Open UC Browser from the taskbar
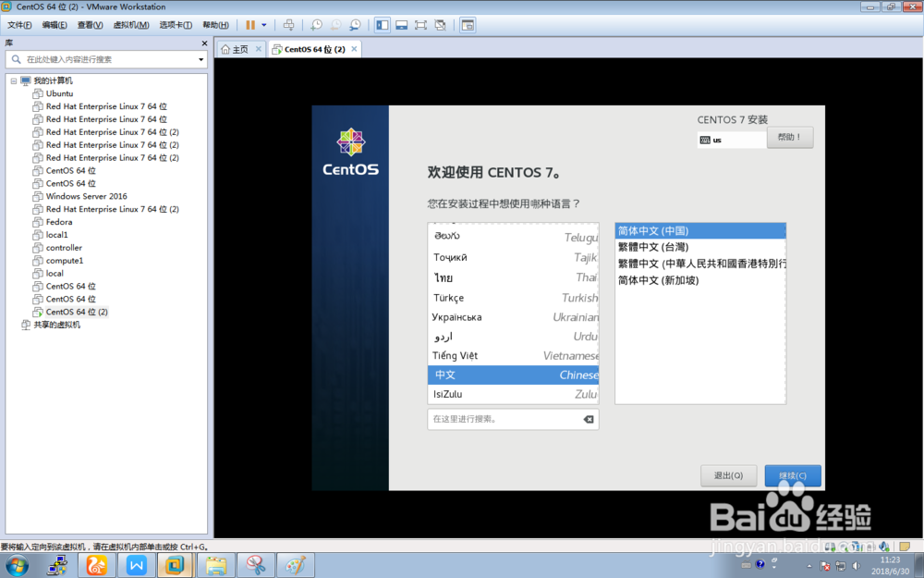The width and height of the screenshot is (924, 578). 97,566
